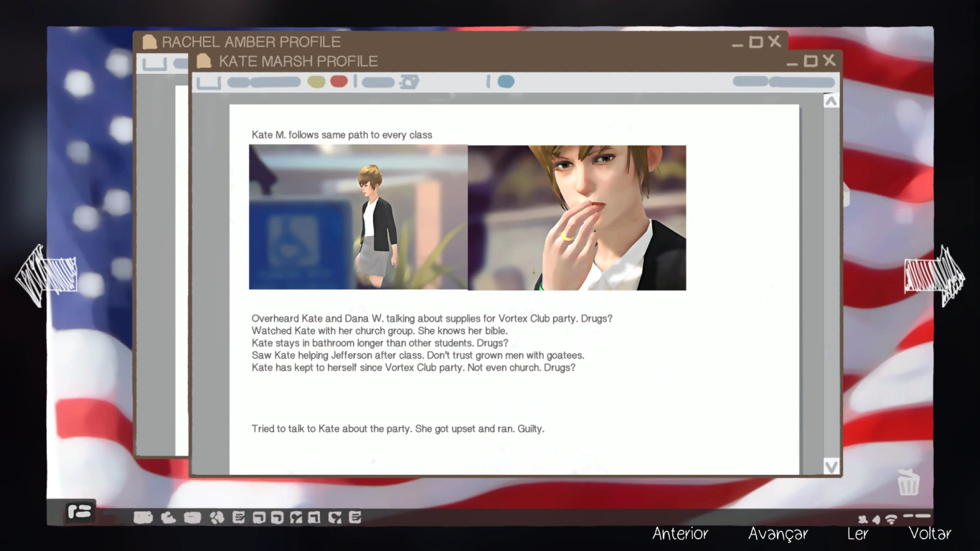Click the Avançar prompt
The image size is (980, 551).
778,534
